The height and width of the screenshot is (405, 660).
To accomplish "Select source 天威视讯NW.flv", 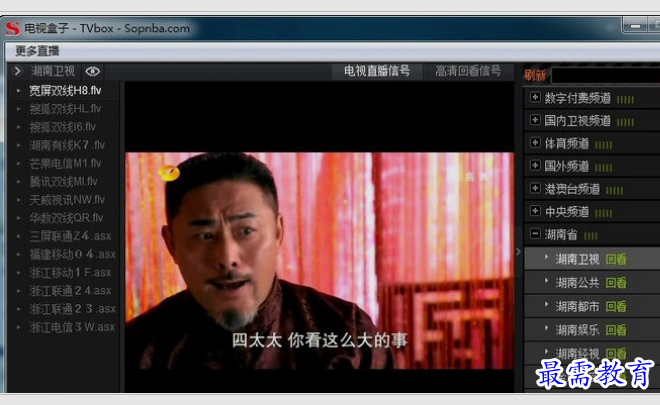I will click(x=67, y=199).
